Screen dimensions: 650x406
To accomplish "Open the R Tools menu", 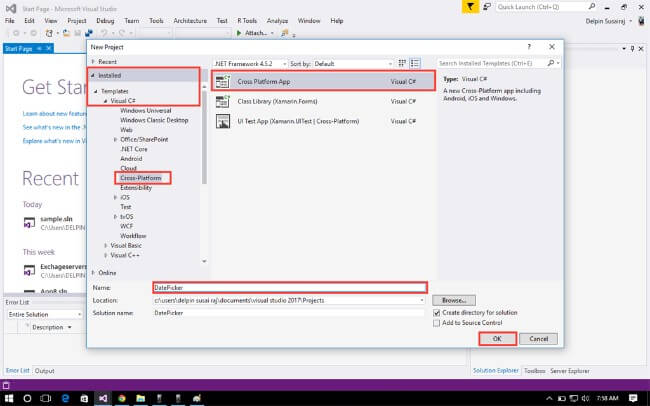I will tap(247, 21).
